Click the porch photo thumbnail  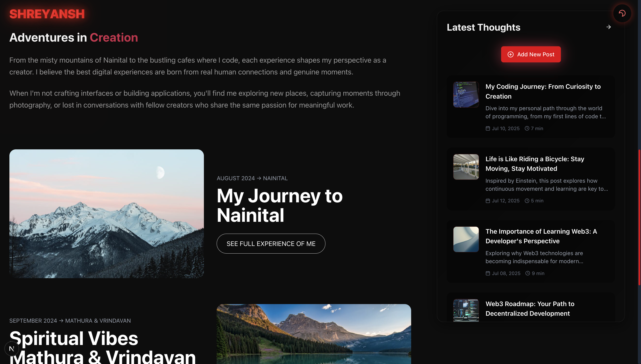point(466,167)
